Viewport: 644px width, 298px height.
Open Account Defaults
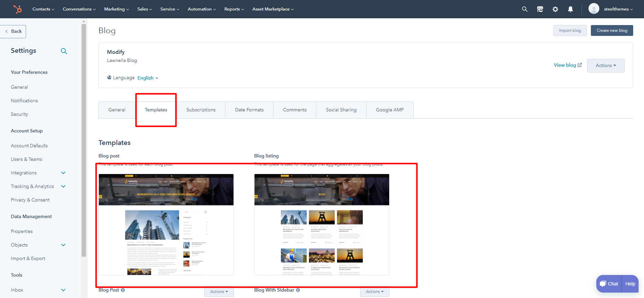29,146
